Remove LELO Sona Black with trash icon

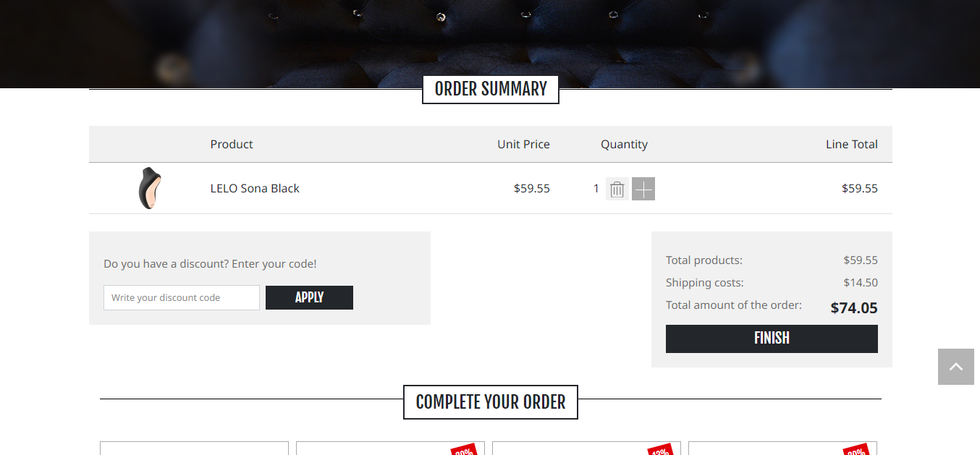pos(617,189)
